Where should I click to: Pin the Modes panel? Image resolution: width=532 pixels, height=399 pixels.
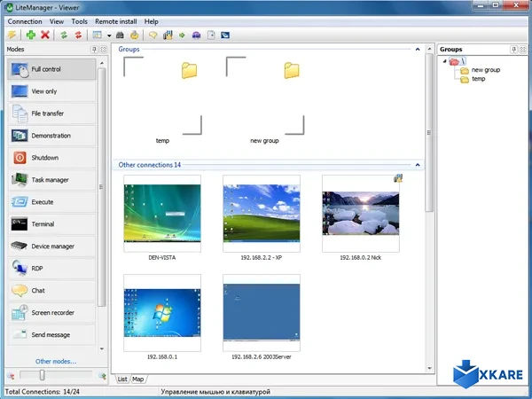pos(94,50)
